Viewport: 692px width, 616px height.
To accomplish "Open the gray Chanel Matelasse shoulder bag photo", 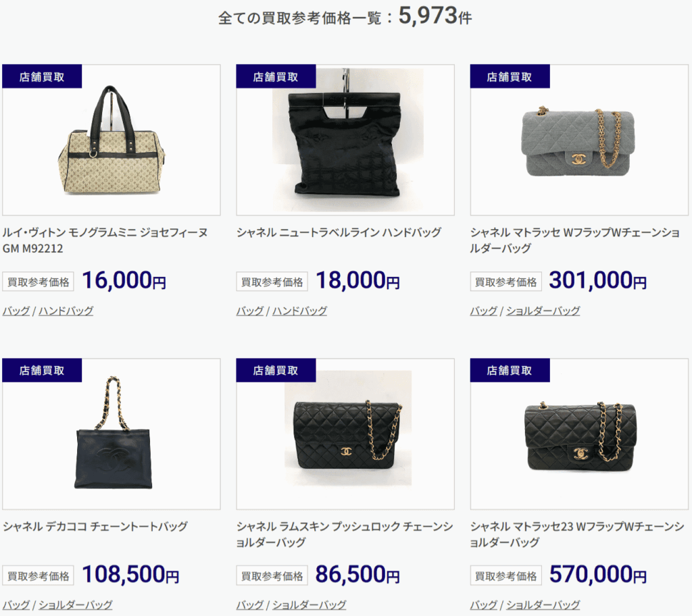I will click(579, 140).
